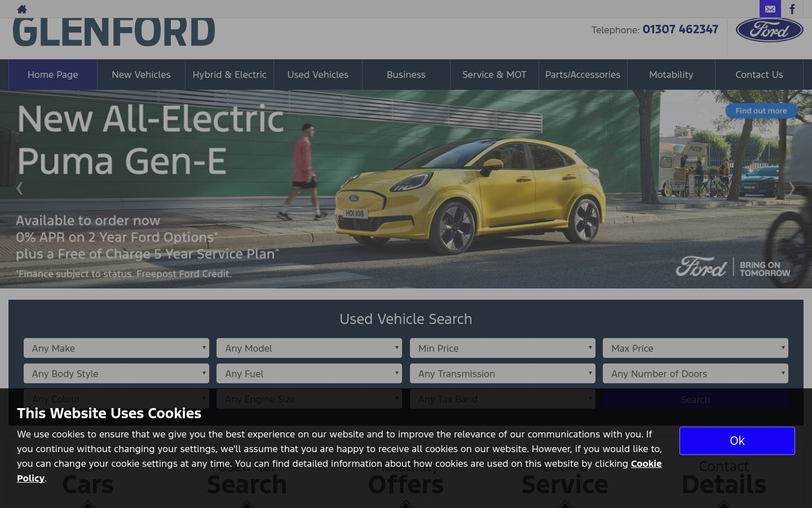Click the New All-Electric Puma Gen-E headline
The image size is (812, 508).
(151, 139)
